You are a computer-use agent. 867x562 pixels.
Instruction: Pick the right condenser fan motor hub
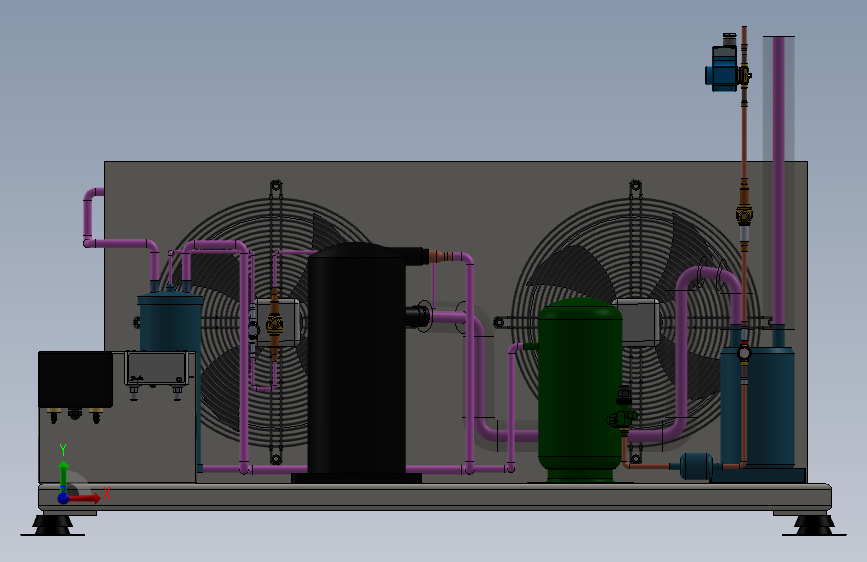(x=639, y=322)
